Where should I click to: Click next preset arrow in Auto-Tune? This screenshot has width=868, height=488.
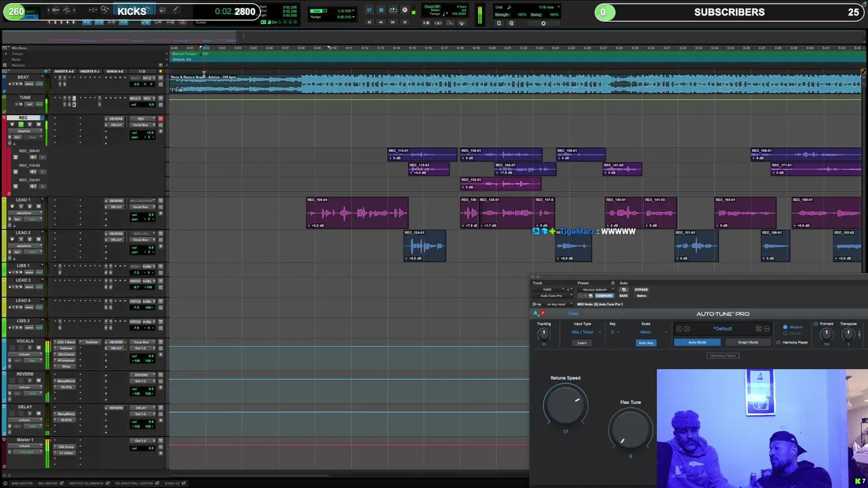tap(686, 329)
